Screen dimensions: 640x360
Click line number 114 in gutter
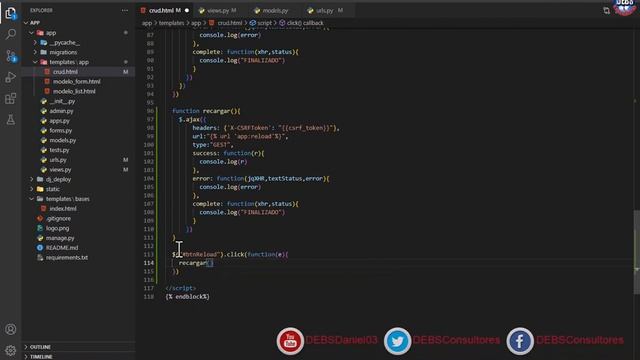(149, 263)
